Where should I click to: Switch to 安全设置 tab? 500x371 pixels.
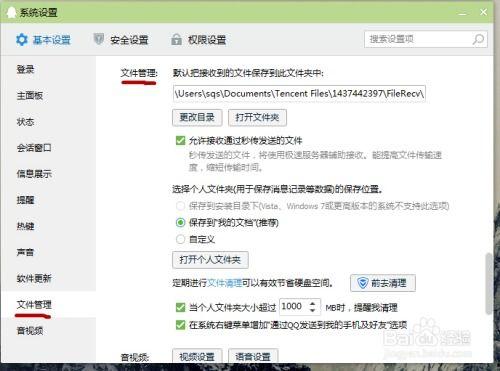point(121,40)
